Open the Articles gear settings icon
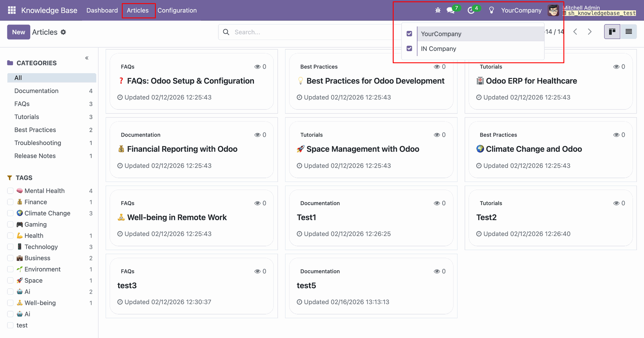The height and width of the screenshot is (338, 644). click(63, 32)
